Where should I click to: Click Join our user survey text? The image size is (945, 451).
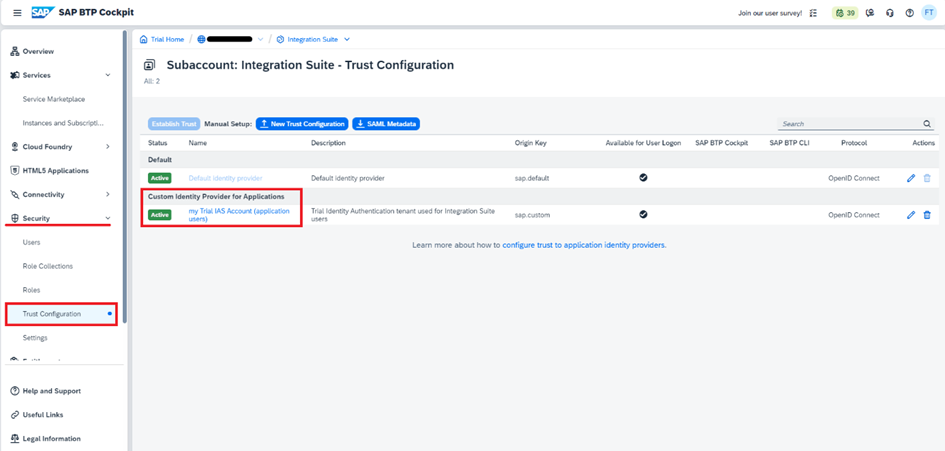[770, 13]
